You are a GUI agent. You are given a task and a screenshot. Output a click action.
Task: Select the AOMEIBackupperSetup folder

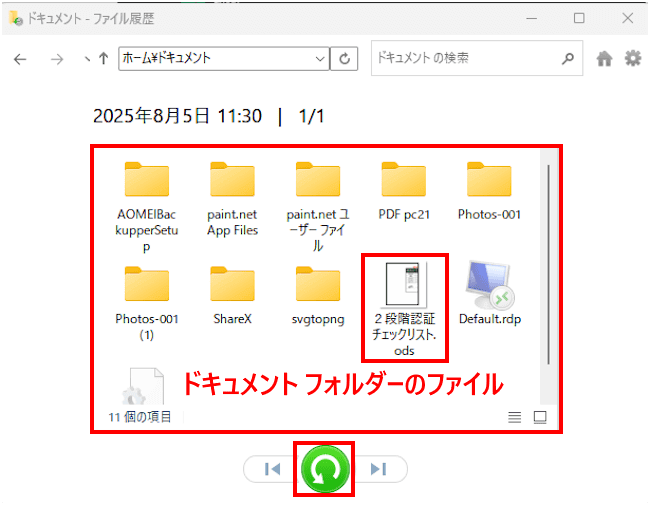(147, 207)
